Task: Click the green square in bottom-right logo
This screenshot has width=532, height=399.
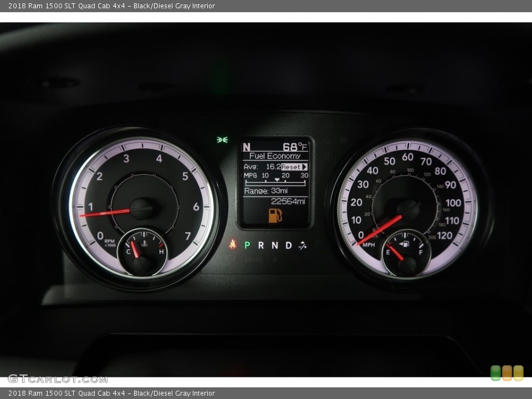Action: [x=495, y=373]
